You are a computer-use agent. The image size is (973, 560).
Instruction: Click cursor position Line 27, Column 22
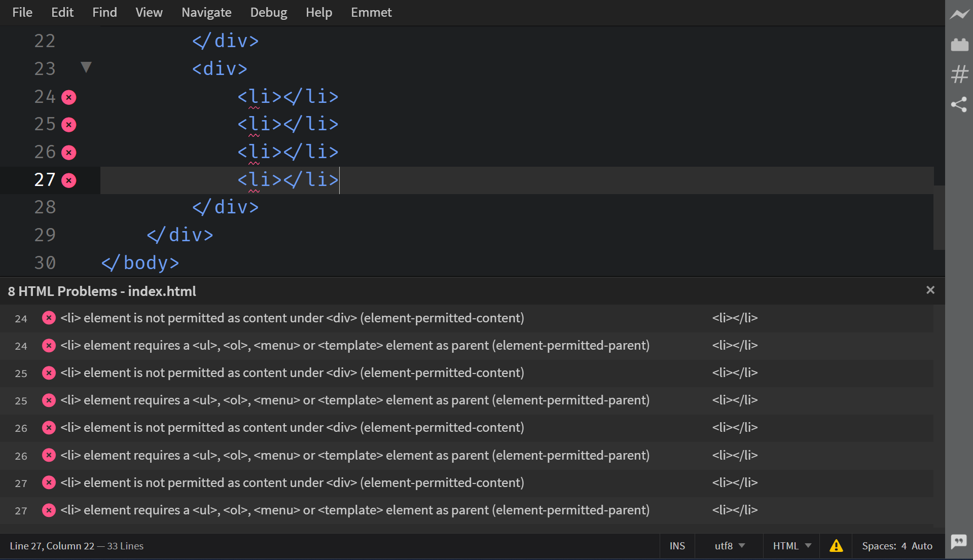click(52, 546)
